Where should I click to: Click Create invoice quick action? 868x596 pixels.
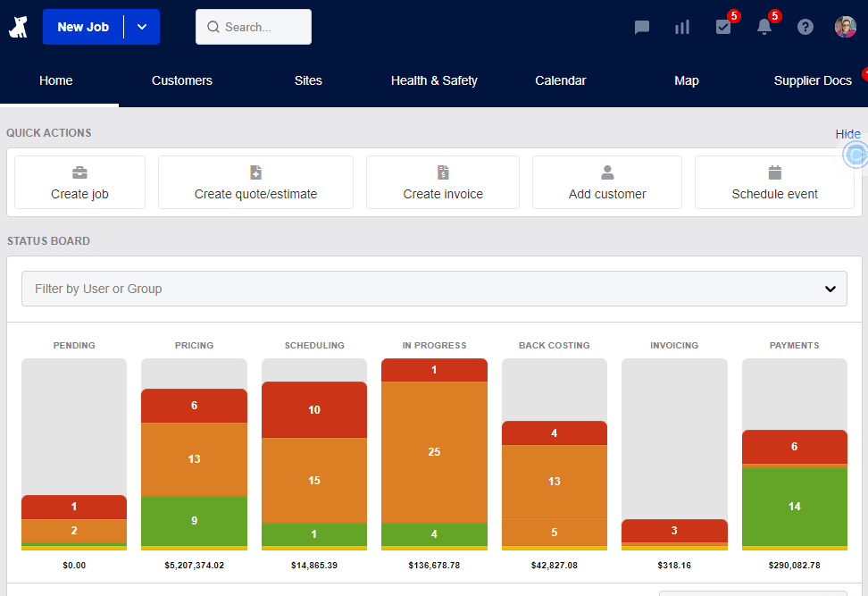pyautogui.click(x=443, y=182)
